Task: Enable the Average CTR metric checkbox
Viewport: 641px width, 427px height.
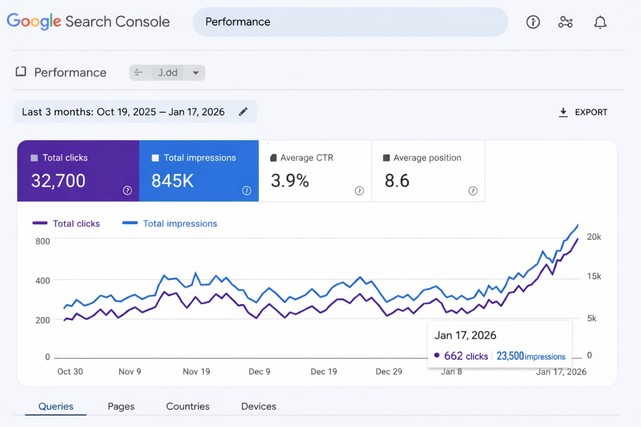Action: pos(274,158)
